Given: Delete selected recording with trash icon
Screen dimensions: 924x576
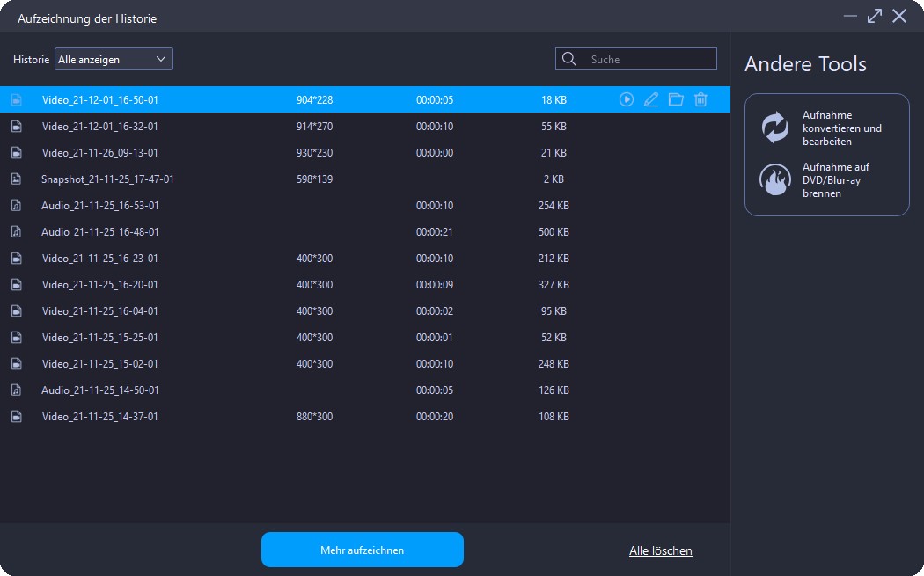Looking at the screenshot, I should click(700, 100).
